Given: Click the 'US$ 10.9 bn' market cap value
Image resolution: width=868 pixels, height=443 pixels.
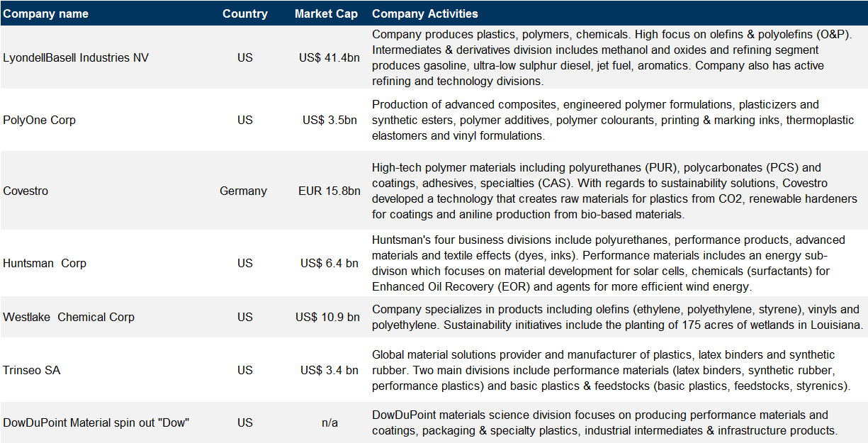Looking at the screenshot, I should [x=327, y=317].
